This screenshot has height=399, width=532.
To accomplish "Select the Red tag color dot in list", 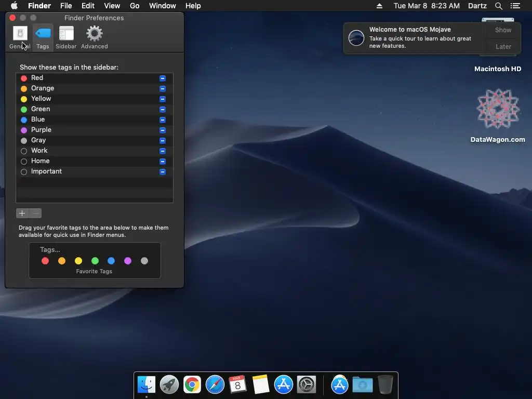I will pos(24,78).
